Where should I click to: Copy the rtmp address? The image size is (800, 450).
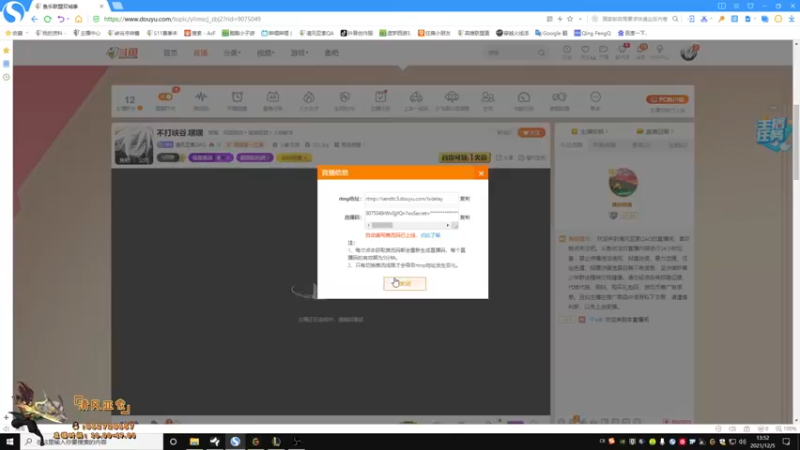[x=465, y=199]
